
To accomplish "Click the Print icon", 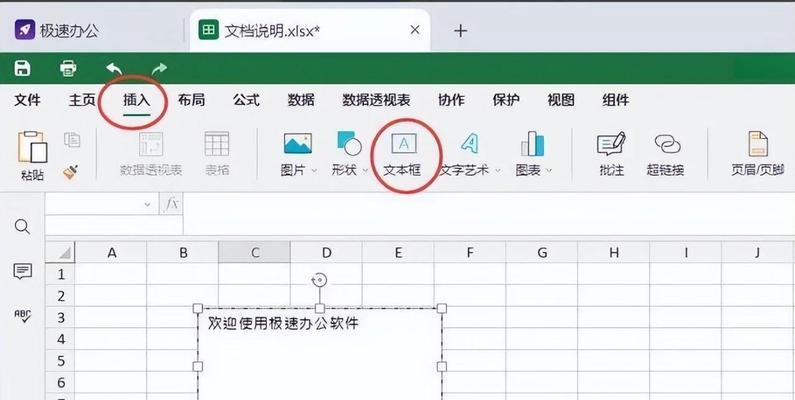I will click(68, 68).
